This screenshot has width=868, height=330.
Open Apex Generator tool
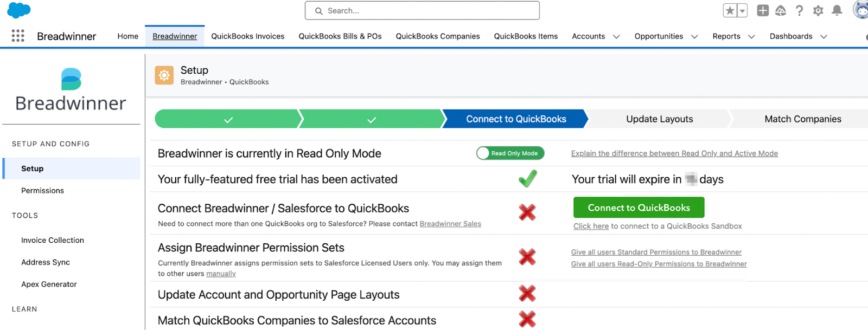pyautogui.click(x=49, y=284)
